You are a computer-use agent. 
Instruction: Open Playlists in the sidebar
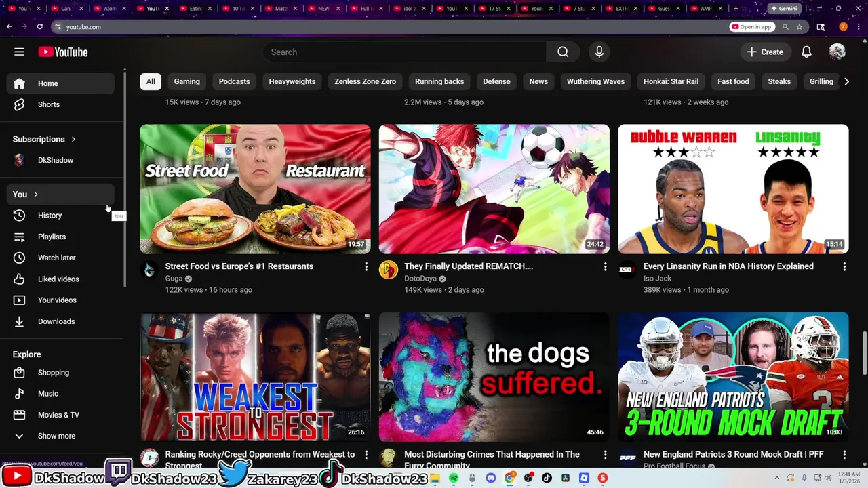point(60,237)
